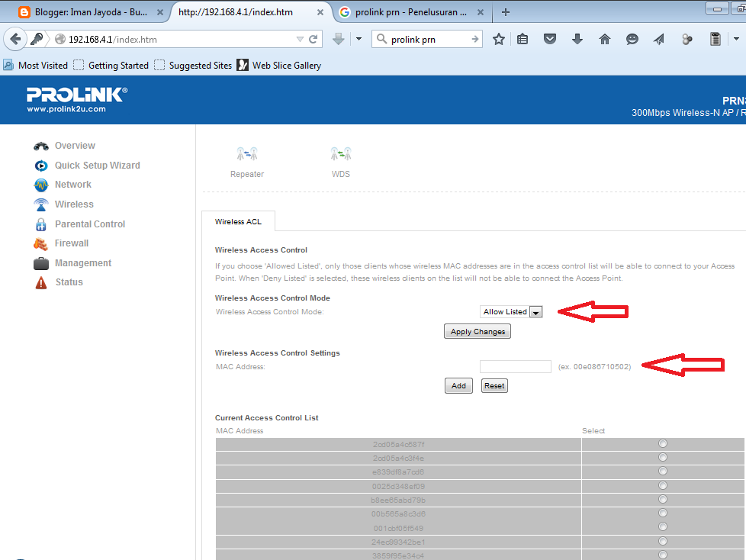Screen dimensions: 746x560
Task: Select radio button for 2cd05a4c3f4e
Action: 663,457
